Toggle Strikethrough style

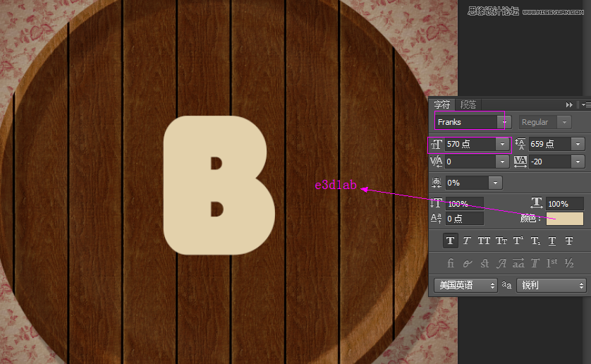pyautogui.click(x=569, y=241)
